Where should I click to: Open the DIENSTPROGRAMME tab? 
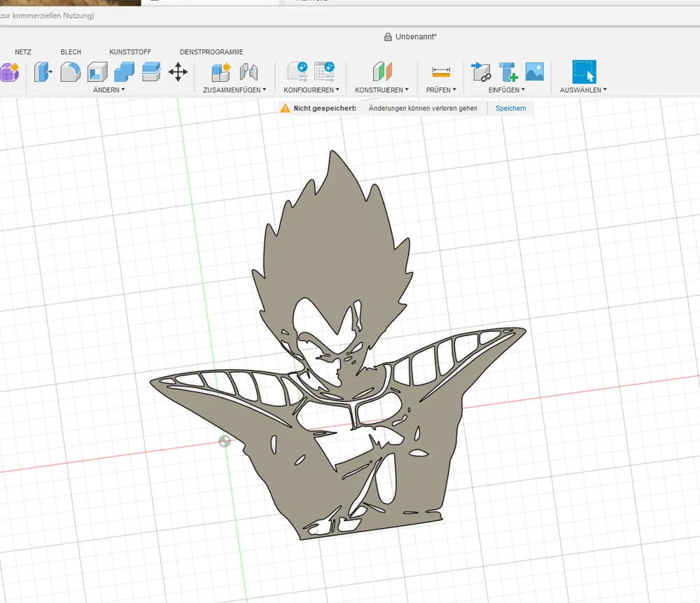click(x=211, y=52)
